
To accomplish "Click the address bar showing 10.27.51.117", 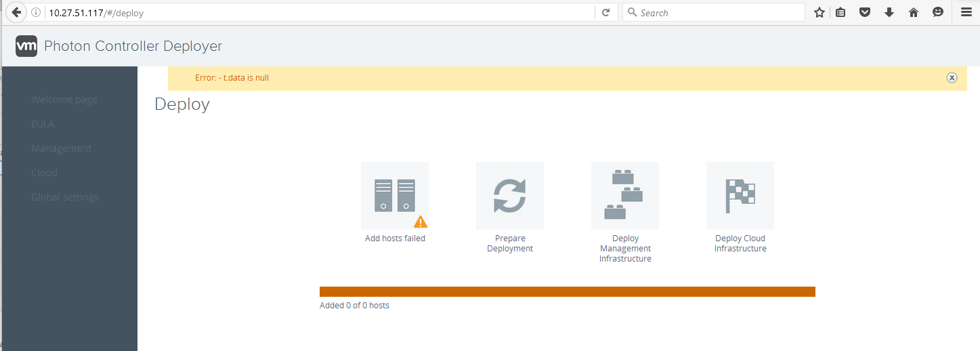I will point(318,12).
